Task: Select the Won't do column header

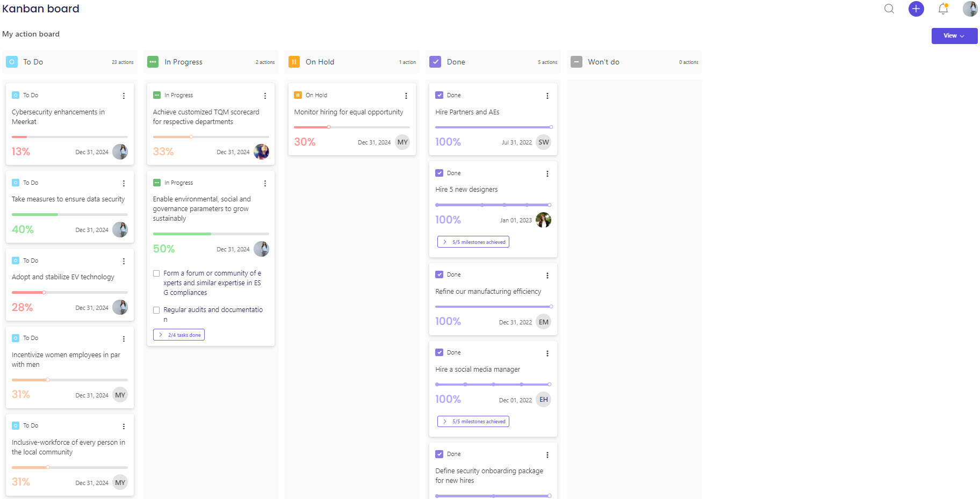Action: tap(603, 62)
